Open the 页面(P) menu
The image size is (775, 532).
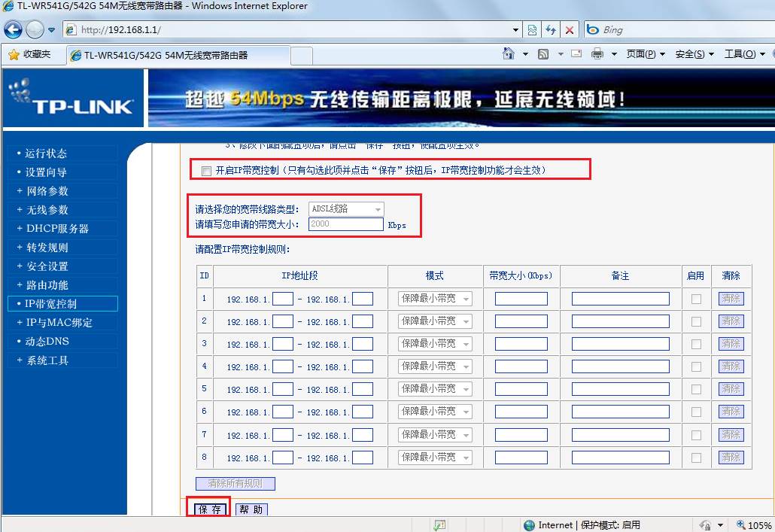[x=646, y=54]
